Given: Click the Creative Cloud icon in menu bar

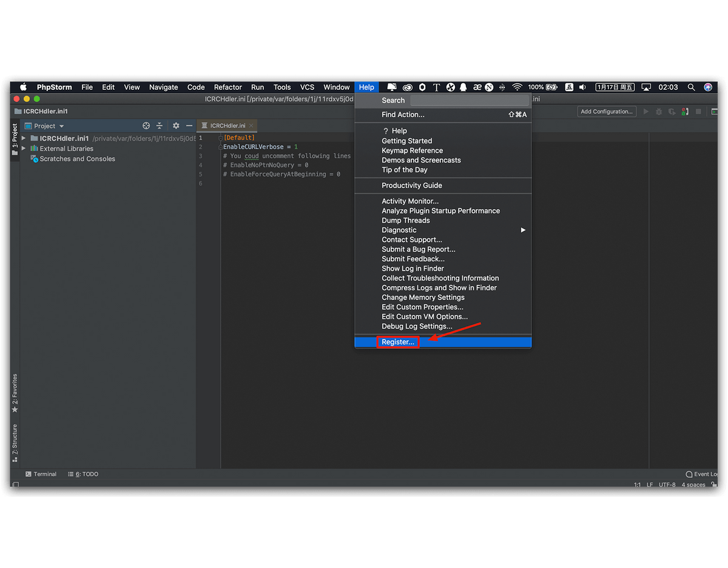Looking at the screenshot, I should [x=407, y=87].
